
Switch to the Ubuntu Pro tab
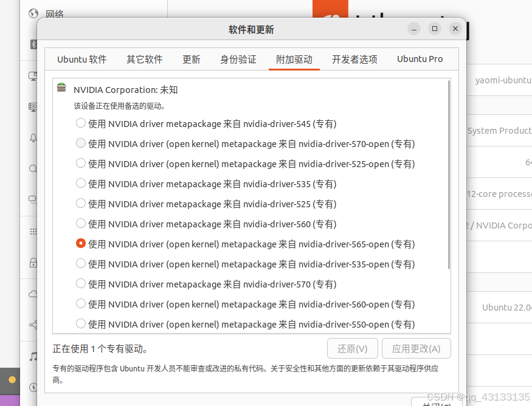click(x=420, y=60)
